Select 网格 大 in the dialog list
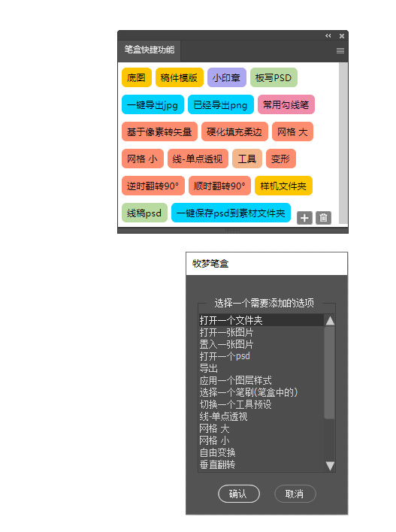Viewport: 396px width, 532px height. 261,428
